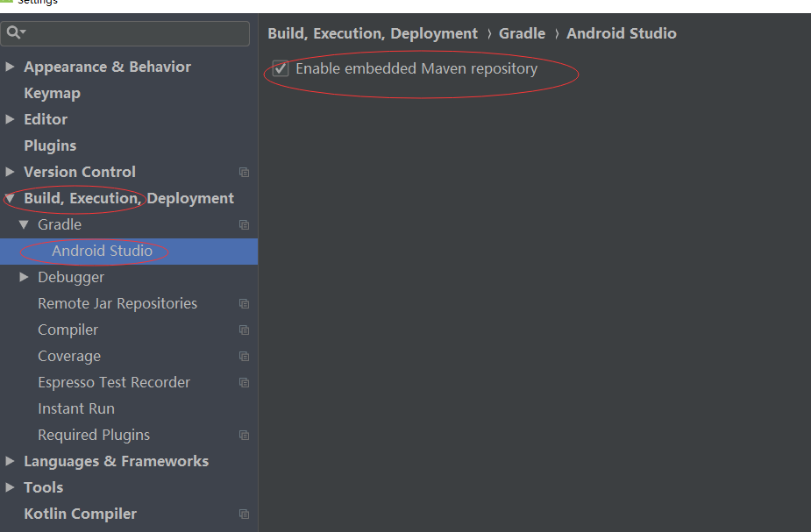Select Appearance & Behavior category
This screenshot has width=811, height=532.
(108, 67)
